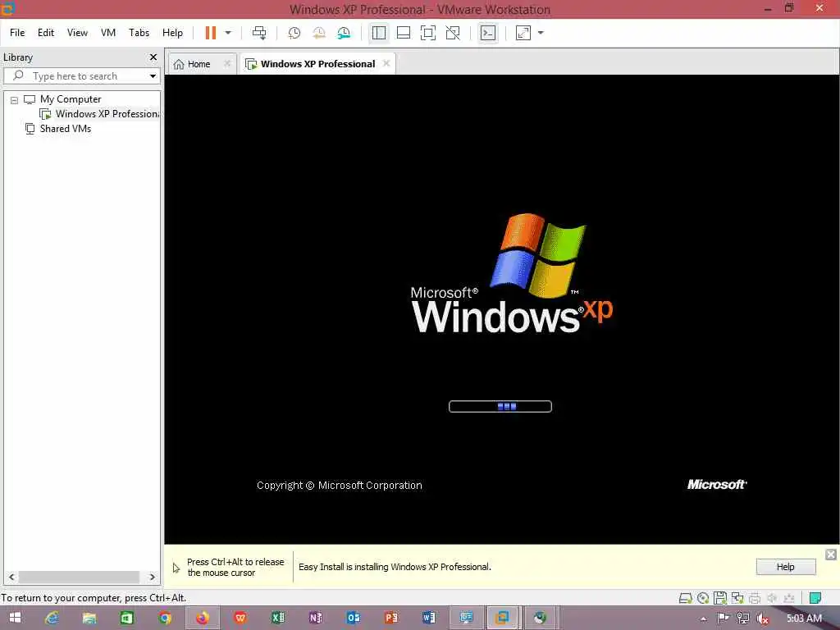Click the CD/DVD drive status icon

703,598
